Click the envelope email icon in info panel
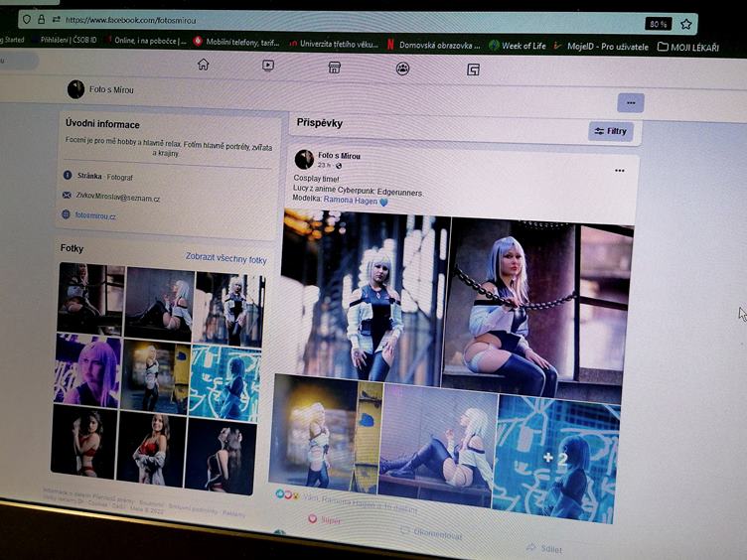 tap(67, 195)
